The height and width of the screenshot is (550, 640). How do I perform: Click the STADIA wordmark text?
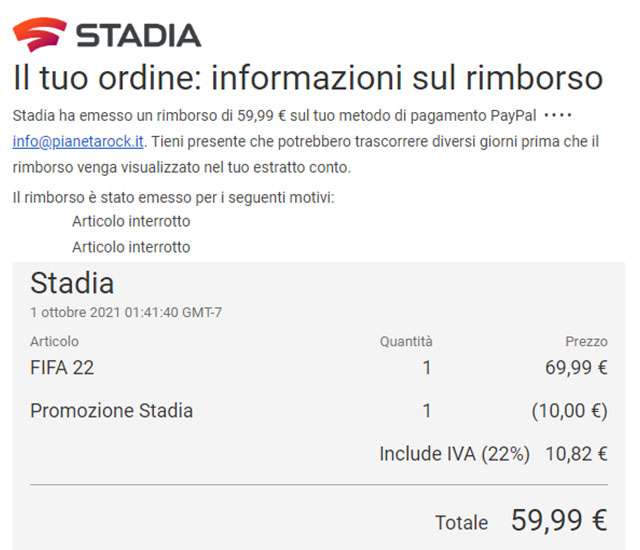point(138,35)
